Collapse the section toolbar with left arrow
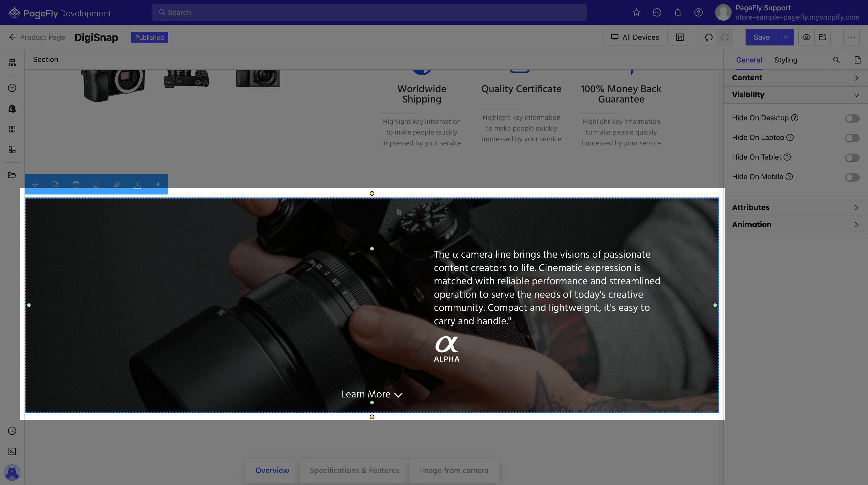Viewport: 868px width, 485px height. pyautogui.click(x=158, y=184)
